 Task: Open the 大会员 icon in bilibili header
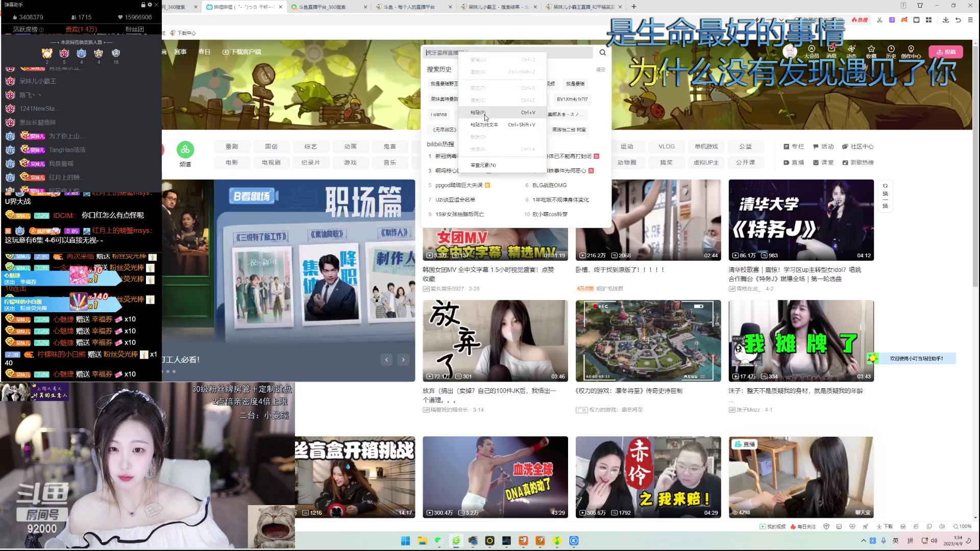click(x=812, y=52)
